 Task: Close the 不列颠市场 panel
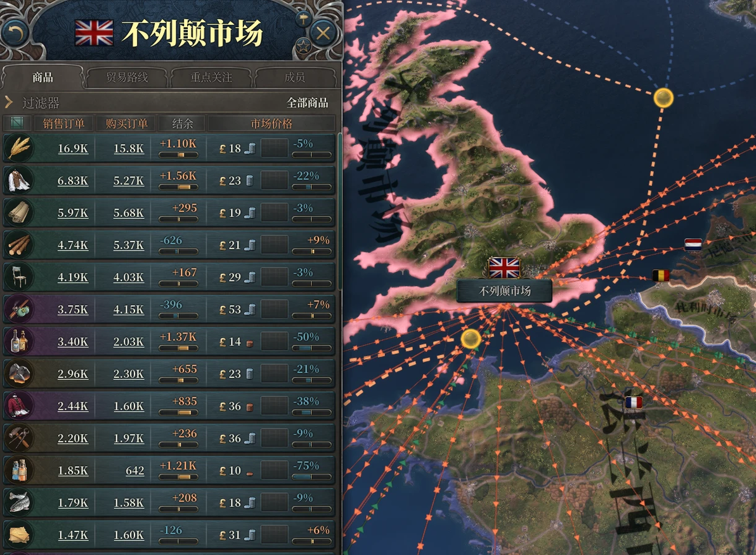click(x=323, y=33)
